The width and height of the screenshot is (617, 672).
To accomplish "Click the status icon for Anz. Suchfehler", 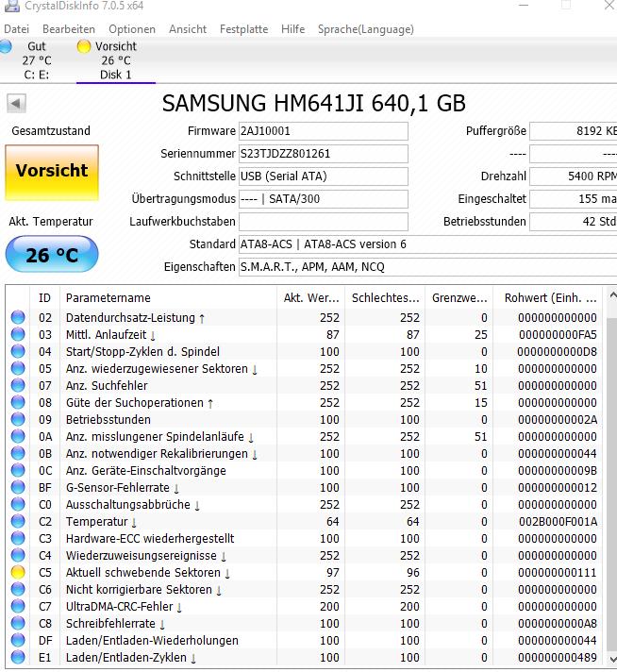I will (x=18, y=385).
